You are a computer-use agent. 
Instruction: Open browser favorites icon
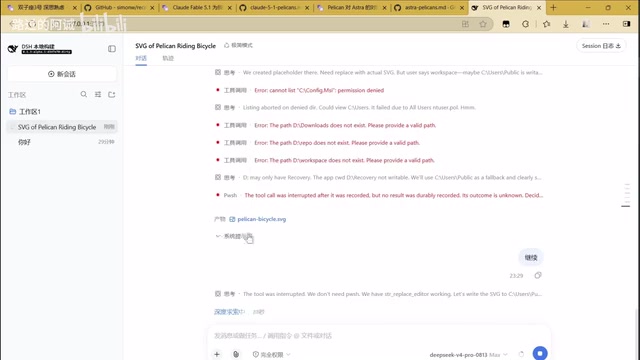click(547, 24)
